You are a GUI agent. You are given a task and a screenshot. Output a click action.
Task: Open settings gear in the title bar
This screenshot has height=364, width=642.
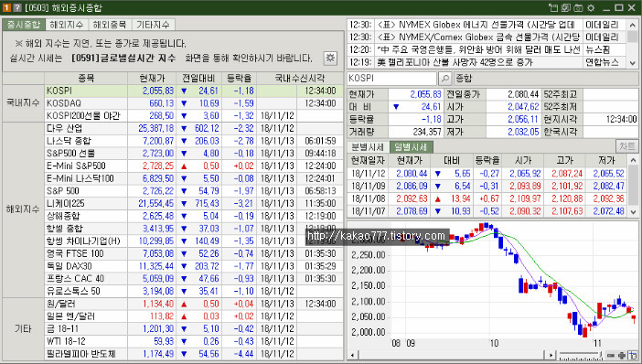click(x=591, y=8)
